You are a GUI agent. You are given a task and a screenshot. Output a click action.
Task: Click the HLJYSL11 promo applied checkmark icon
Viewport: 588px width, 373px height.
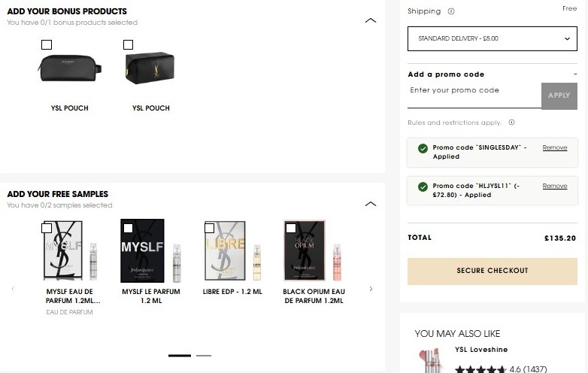coord(423,186)
